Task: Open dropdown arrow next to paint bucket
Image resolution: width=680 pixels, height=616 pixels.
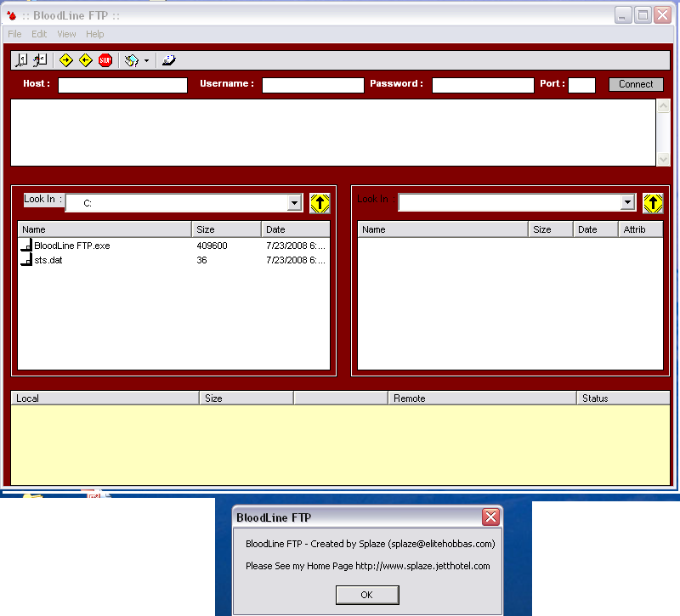Action: point(146,61)
